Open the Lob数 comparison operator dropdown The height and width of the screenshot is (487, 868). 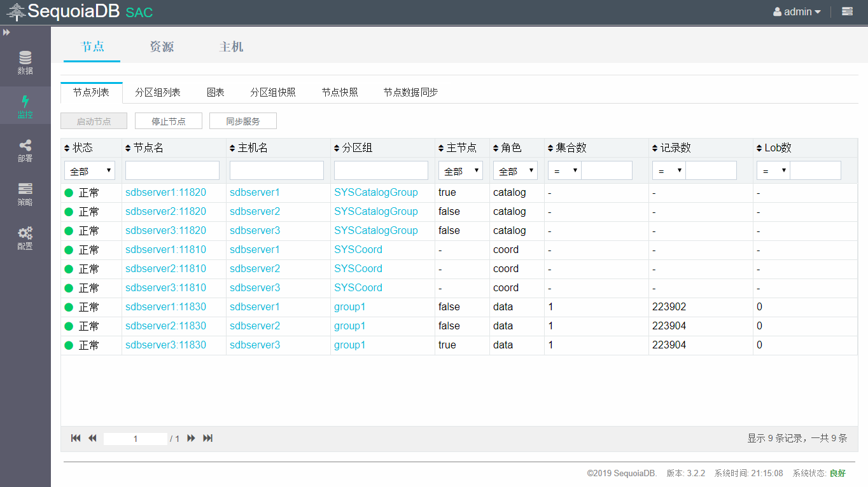773,170
